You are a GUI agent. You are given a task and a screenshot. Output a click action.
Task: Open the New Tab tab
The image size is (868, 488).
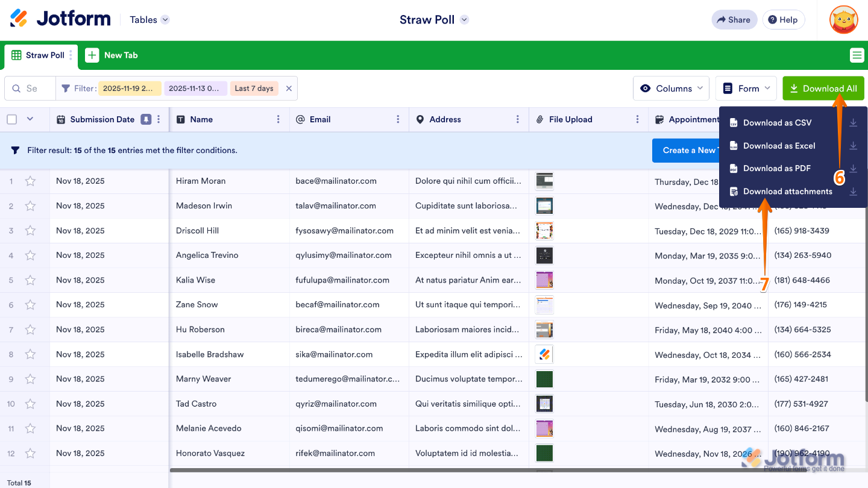tap(112, 55)
